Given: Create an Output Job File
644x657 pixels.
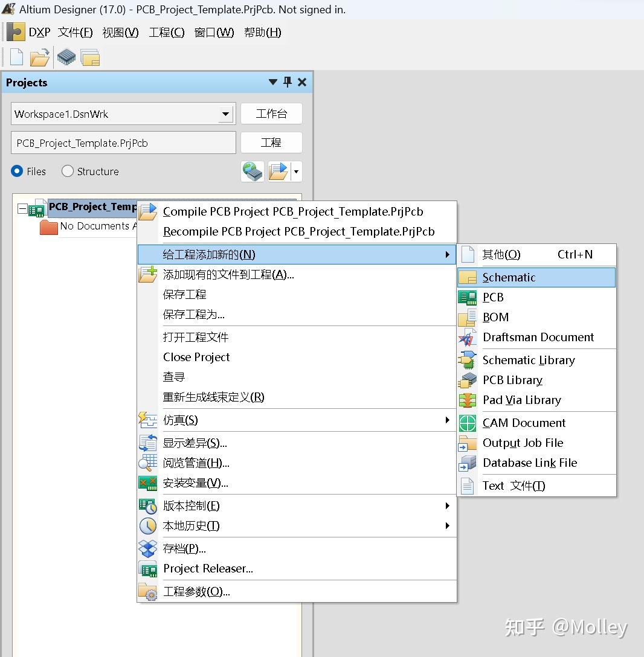Looking at the screenshot, I should [523, 443].
